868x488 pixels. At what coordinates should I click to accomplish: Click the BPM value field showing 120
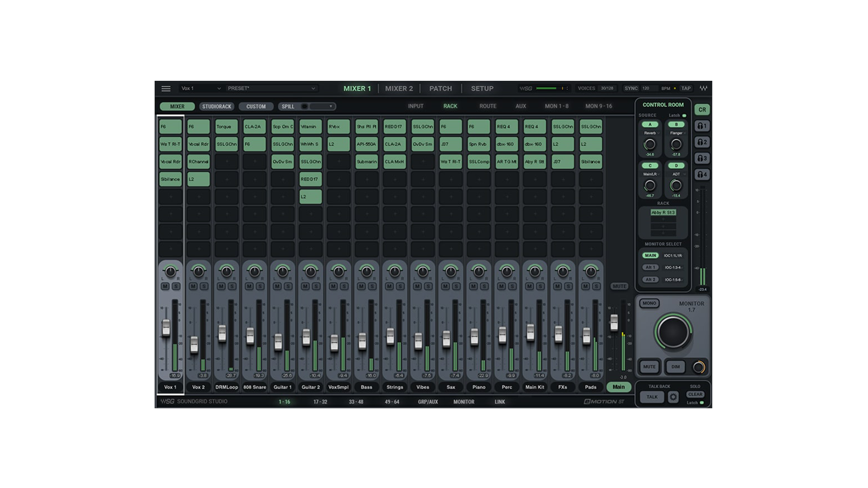tap(649, 88)
